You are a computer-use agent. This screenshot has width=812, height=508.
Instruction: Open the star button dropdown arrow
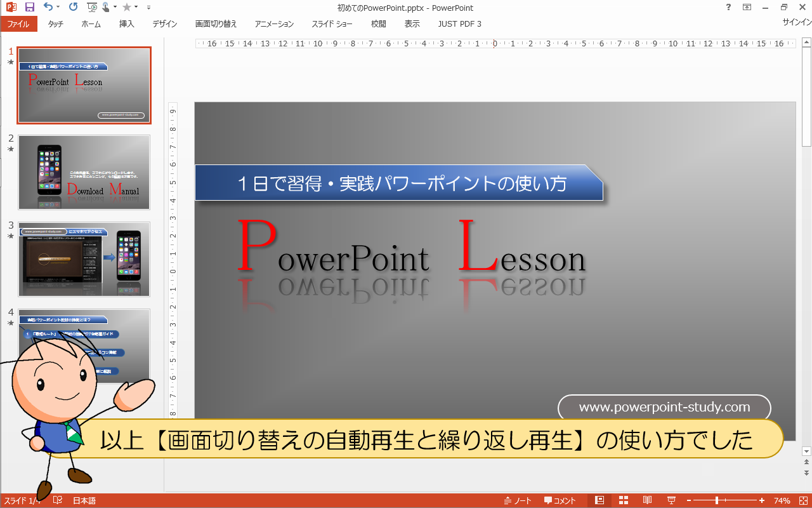tap(136, 8)
